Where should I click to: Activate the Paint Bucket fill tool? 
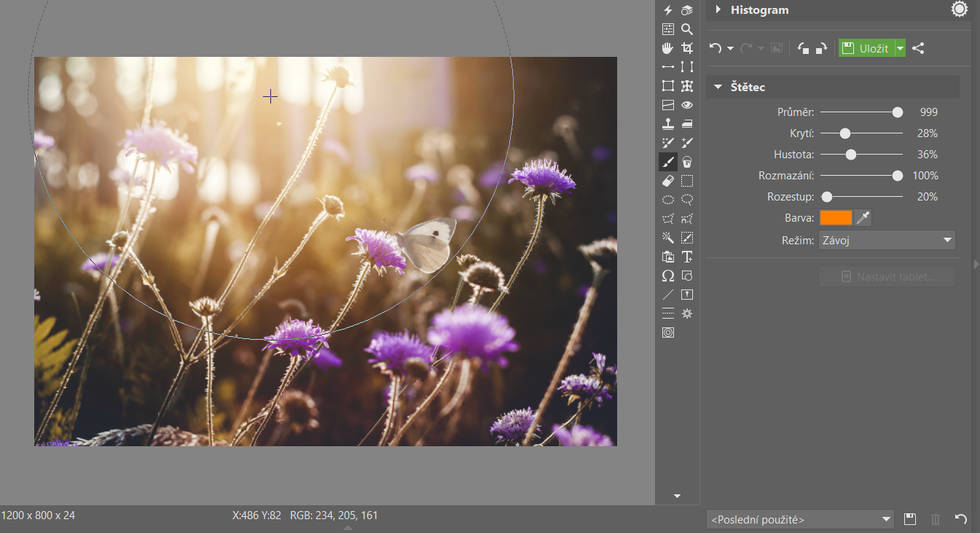click(x=686, y=162)
